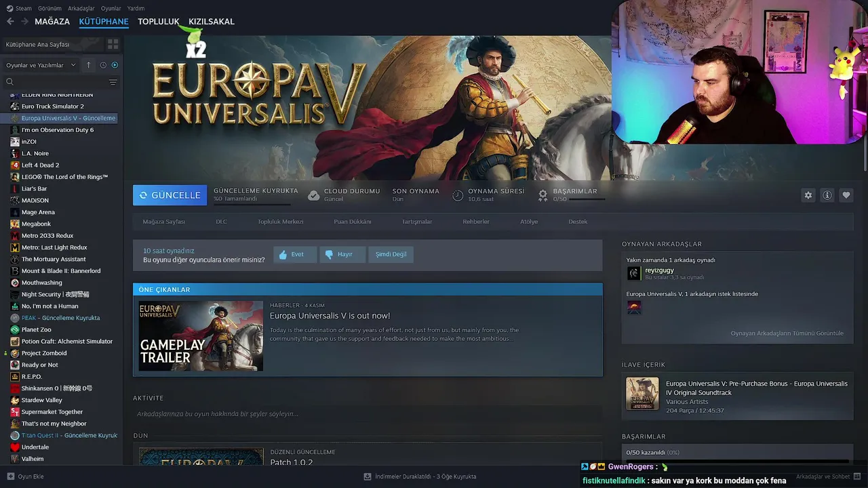
Task: Open the downloads status at bottom bar
Action: pos(420,476)
